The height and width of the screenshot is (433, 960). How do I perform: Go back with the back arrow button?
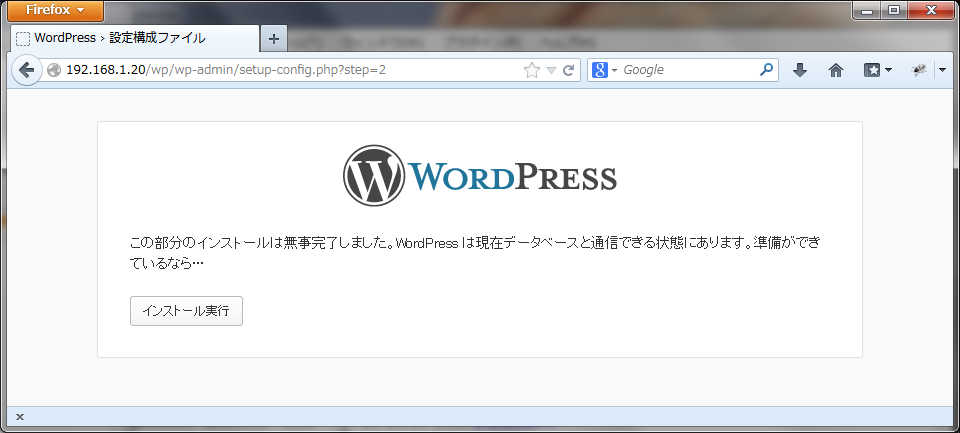(x=26, y=70)
